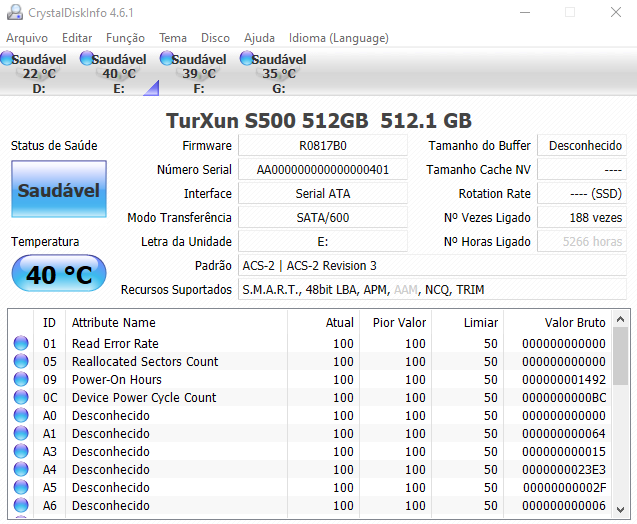The width and height of the screenshot is (637, 524).
Task: Select drive G: health orb at 35 °C
Action: click(x=247, y=58)
